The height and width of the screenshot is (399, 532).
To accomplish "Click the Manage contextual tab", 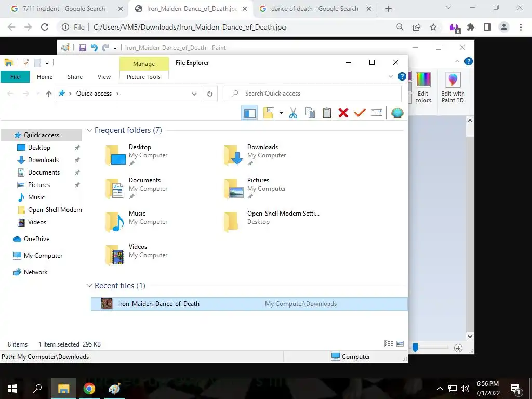I will pos(144,64).
